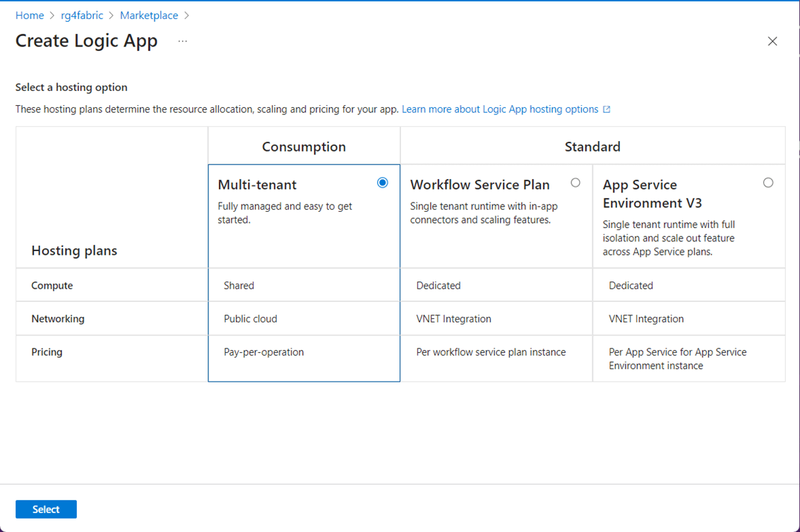Close the Create Logic App pane
Viewport: 800px width, 532px height.
(x=772, y=42)
